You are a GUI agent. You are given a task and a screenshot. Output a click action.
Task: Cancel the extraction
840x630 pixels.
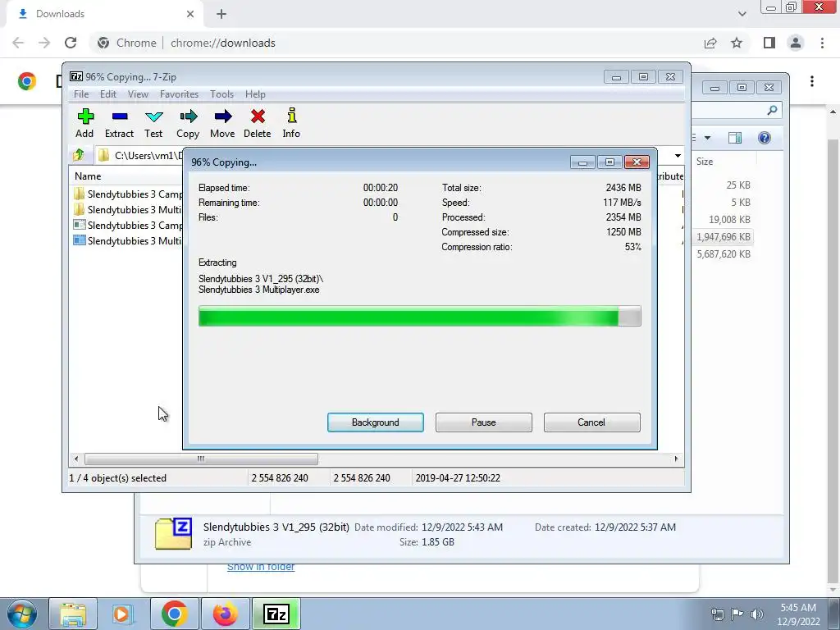[x=591, y=422]
